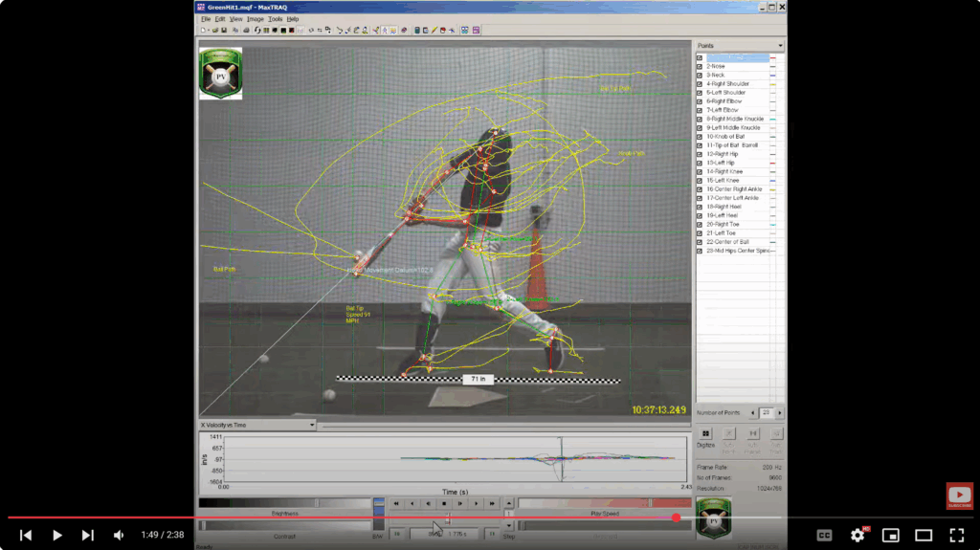
Task: Increase Number of Points with right arrow
Action: coord(780,412)
